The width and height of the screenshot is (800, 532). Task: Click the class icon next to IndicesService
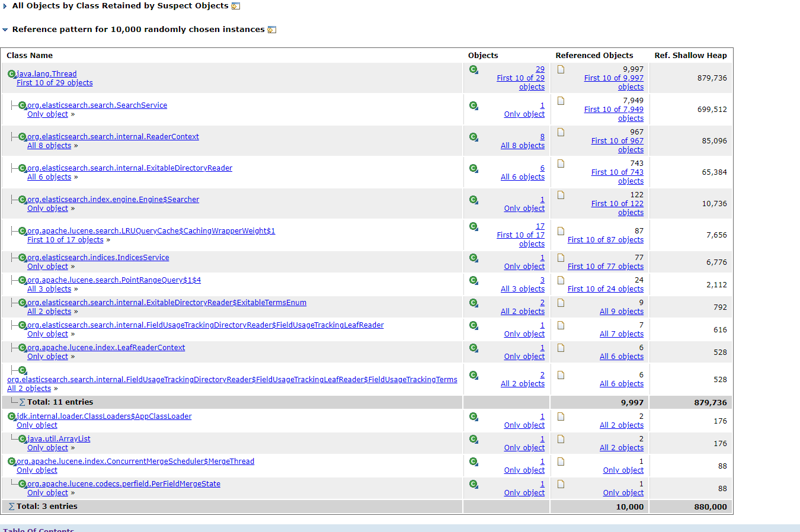tap(23, 258)
